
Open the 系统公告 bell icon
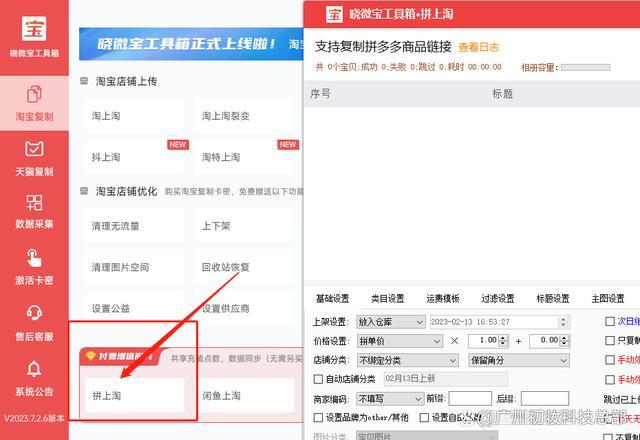tap(34, 369)
